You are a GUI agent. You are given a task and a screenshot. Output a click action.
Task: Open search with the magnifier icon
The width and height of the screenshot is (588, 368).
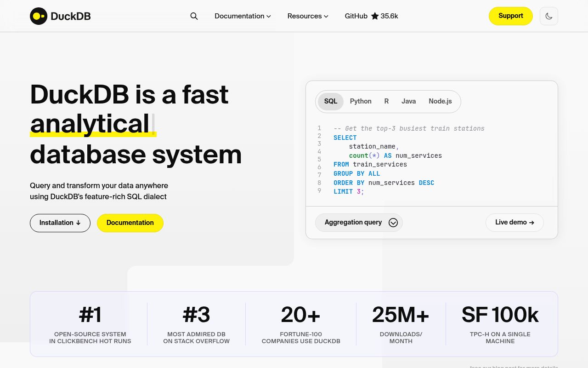(194, 16)
